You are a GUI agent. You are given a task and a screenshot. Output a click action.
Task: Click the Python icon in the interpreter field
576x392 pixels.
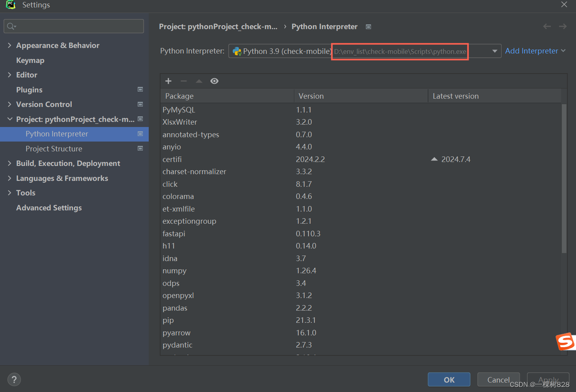237,52
